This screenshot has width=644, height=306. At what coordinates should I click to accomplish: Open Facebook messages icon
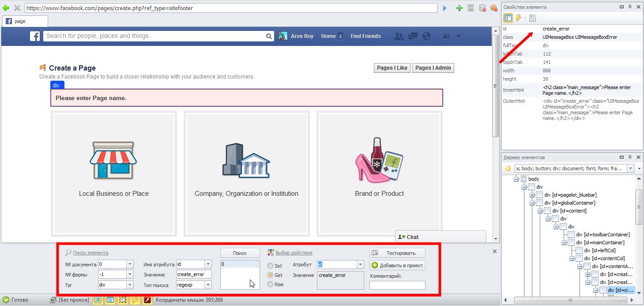coord(413,36)
